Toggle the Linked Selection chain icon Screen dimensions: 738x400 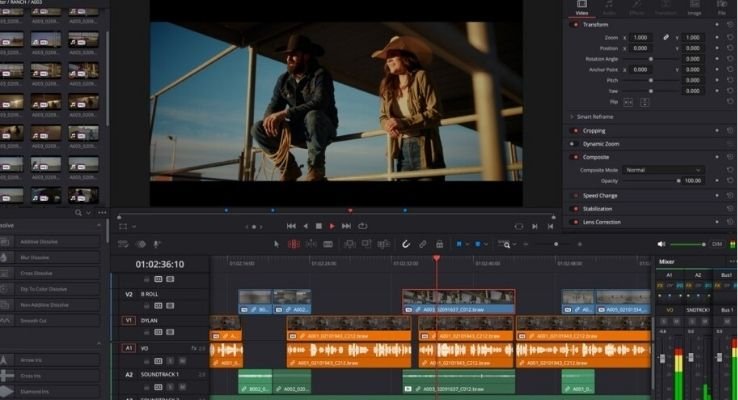[x=423, y=244]
